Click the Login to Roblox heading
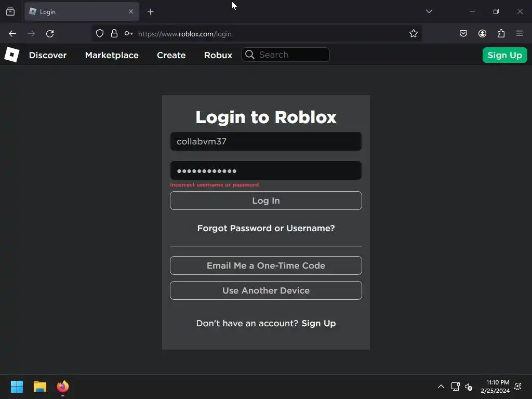Viewport: 532px width, 399px height. [266, 117]
